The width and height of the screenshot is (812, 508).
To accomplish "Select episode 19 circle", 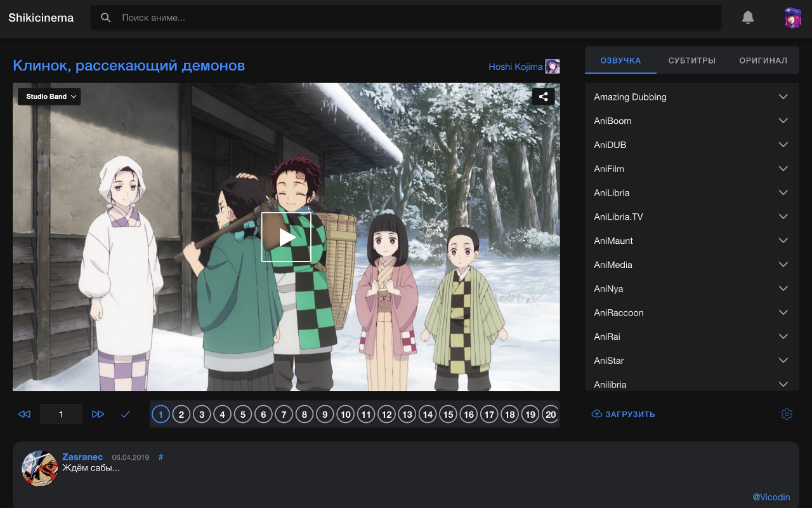I will (x=530, y=415).
